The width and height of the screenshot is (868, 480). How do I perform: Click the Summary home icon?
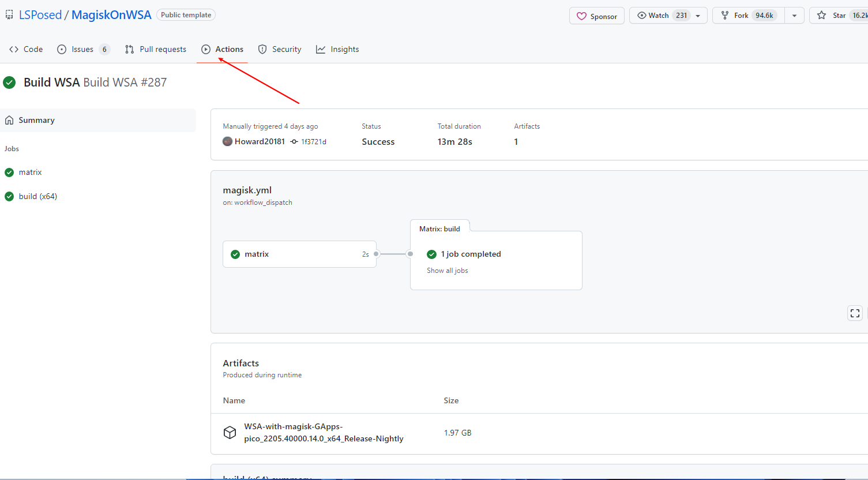click(x=9, y=120)
